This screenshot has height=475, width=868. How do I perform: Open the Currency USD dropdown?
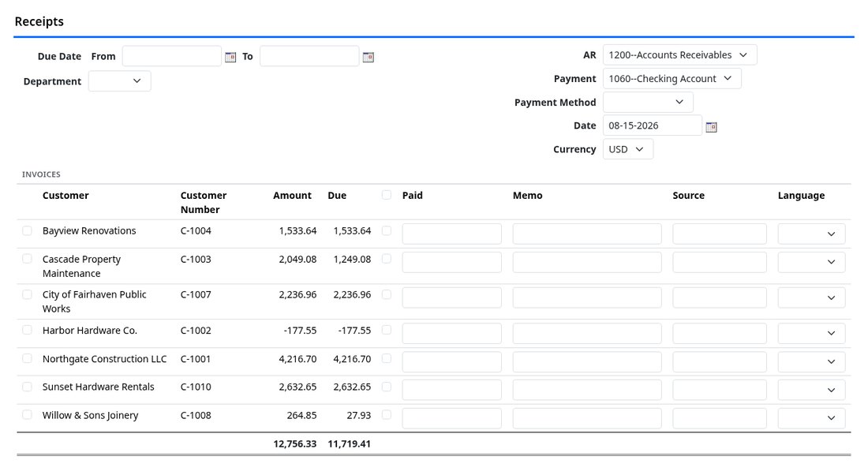[x=628, y=149]
